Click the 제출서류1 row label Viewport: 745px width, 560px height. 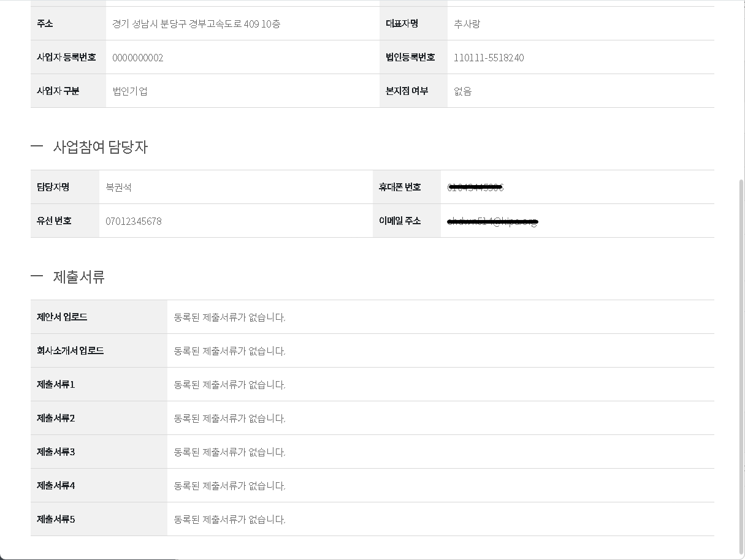tap(56, 384)
